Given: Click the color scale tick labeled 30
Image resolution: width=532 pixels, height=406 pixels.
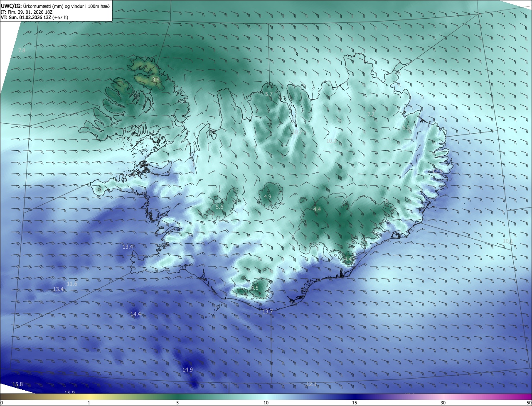Looking at the screenshot, I should (443, 403).
